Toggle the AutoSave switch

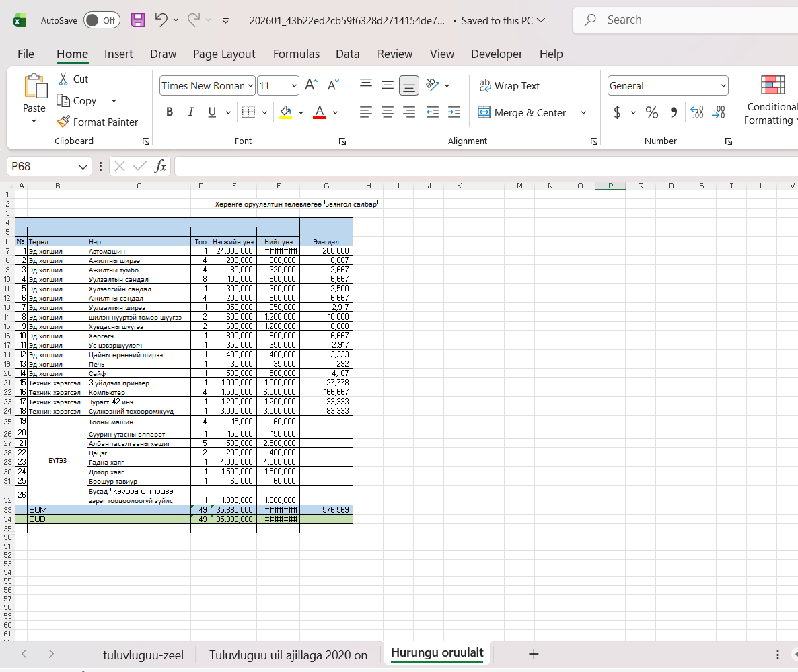click(102, 20)
